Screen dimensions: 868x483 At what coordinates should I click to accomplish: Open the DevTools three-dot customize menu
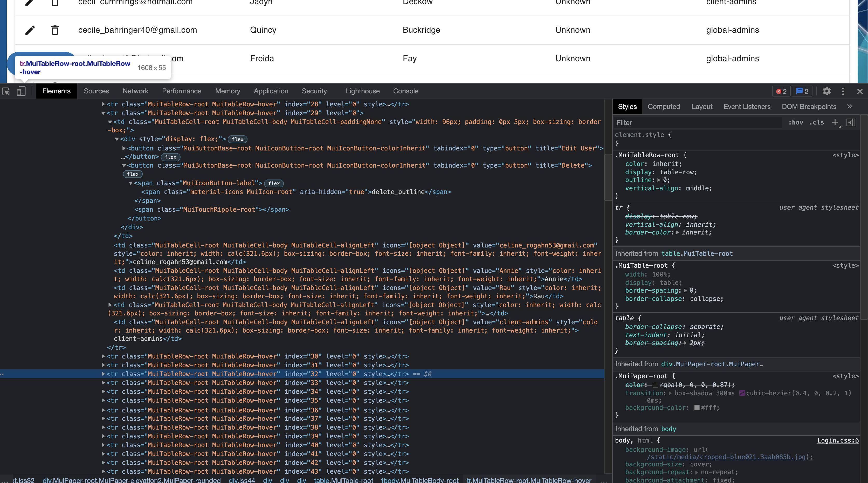coord(843,91)
